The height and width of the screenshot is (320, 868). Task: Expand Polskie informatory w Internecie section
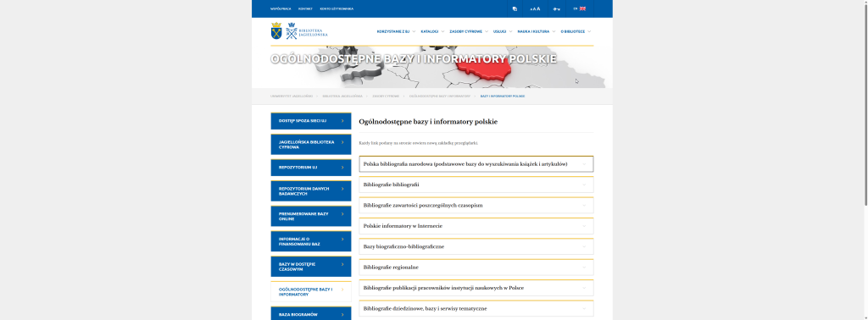point(476,226)
